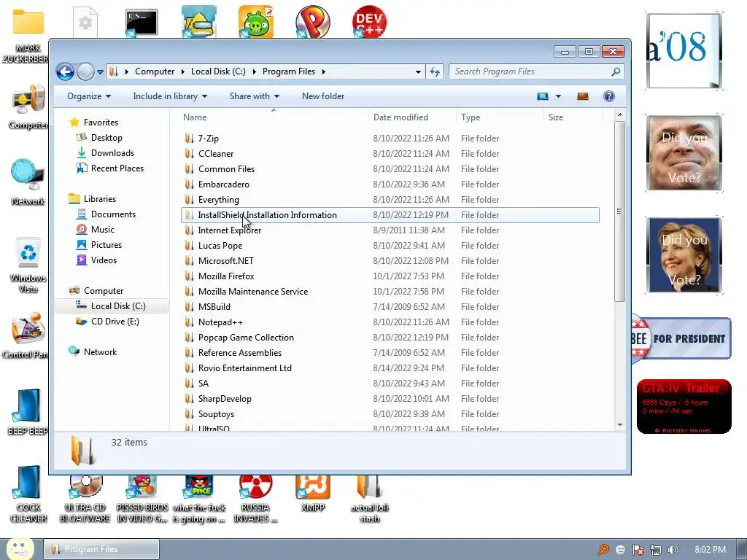The height and width of the screenshot is (560, 747).
Task: Select the SharpDevelop folder icon
Action: coord(189,399)
